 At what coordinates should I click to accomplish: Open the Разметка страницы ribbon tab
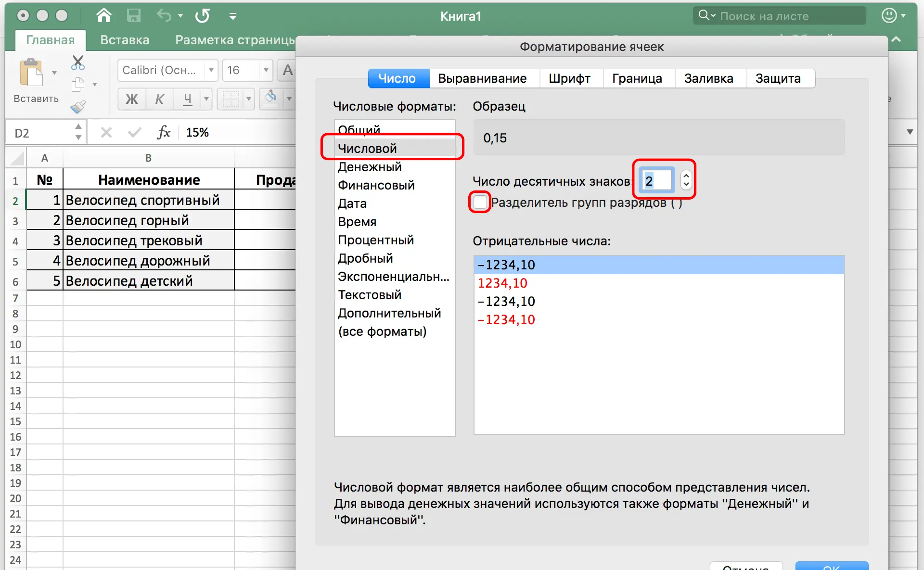point(235,40)
